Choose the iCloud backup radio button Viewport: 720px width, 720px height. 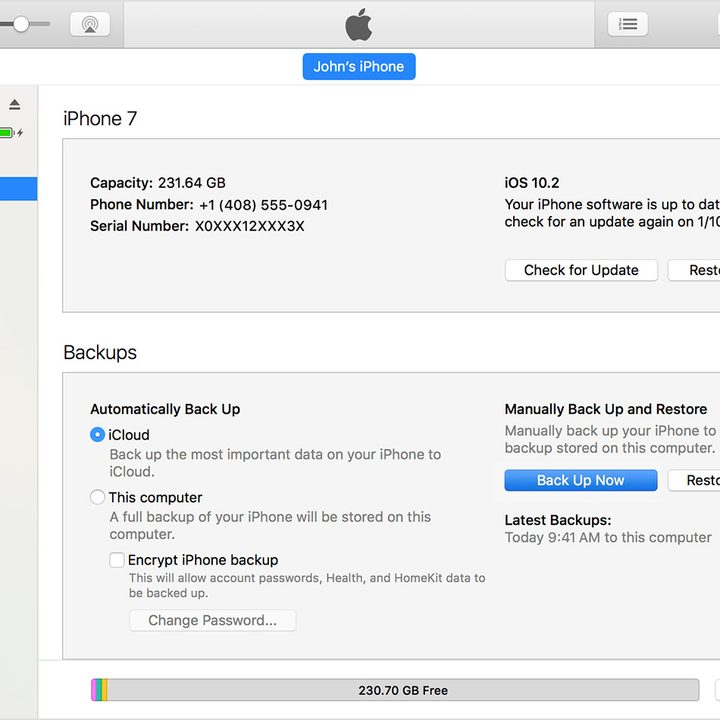(97, 434)
